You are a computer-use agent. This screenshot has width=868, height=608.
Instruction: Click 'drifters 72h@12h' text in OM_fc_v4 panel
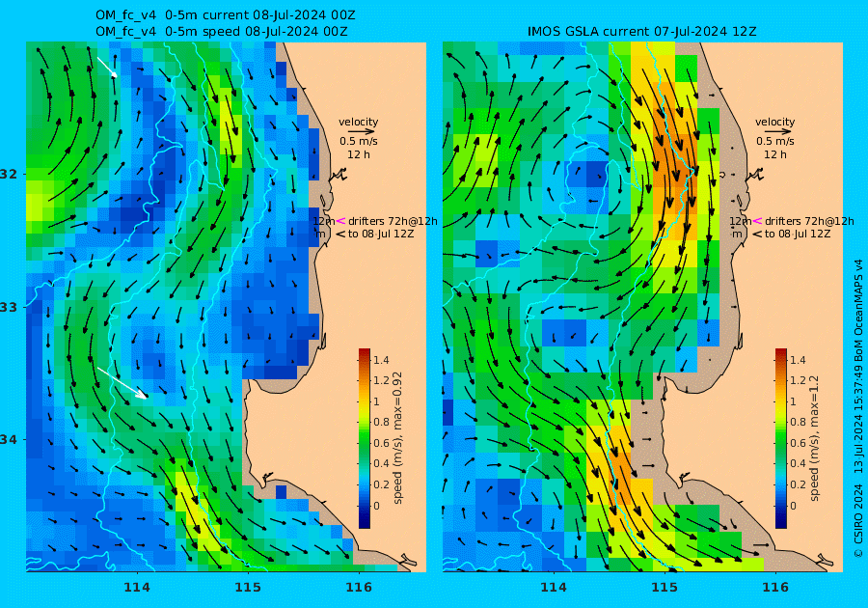(x=393, y=221)
